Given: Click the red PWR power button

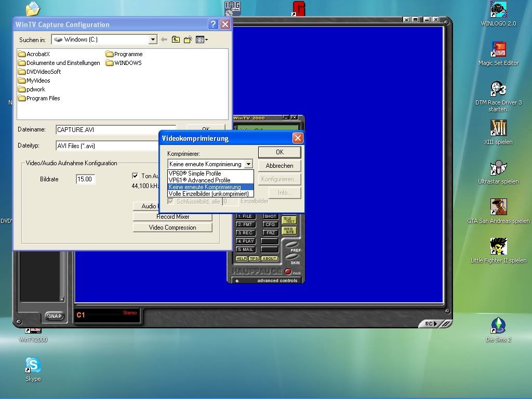Looking at the screenshot, I should (288, 271).
